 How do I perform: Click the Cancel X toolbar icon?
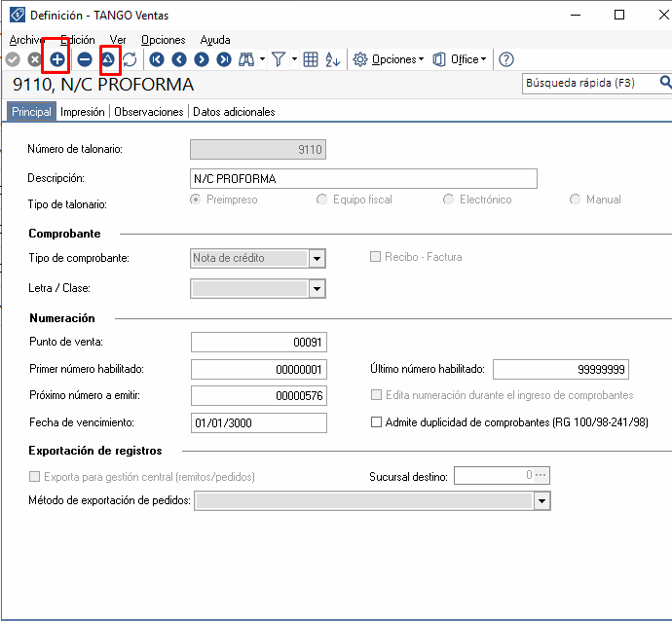[34, 59]
